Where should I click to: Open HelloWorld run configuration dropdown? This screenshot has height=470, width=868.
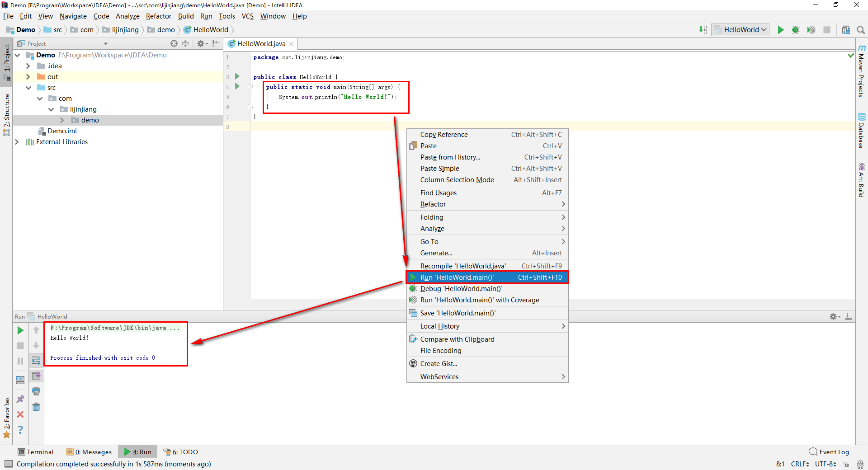pyautogui.click(x=740, y=30)
